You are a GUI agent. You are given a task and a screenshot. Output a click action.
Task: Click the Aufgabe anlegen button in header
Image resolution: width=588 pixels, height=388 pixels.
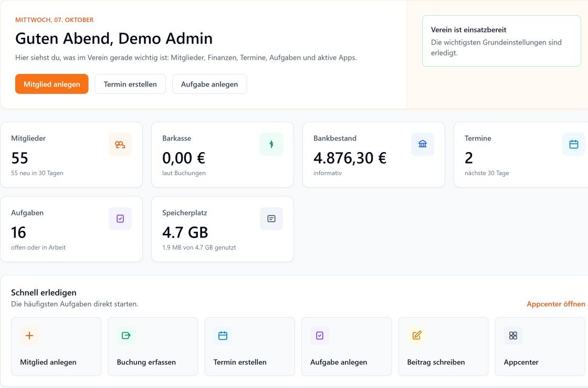209,84
